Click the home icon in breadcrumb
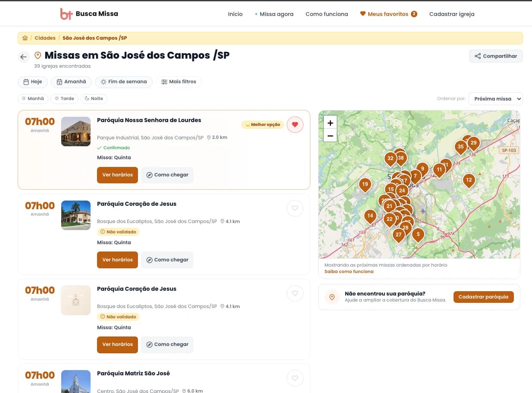Image resolution: width=532 pixels, height=393 pixels. pyautogui.click(x=25, y=38)
